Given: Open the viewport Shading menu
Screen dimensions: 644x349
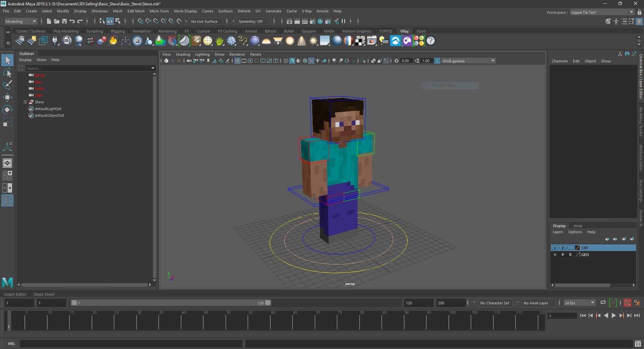Looking at the screenshot, I should pos(183,54).
